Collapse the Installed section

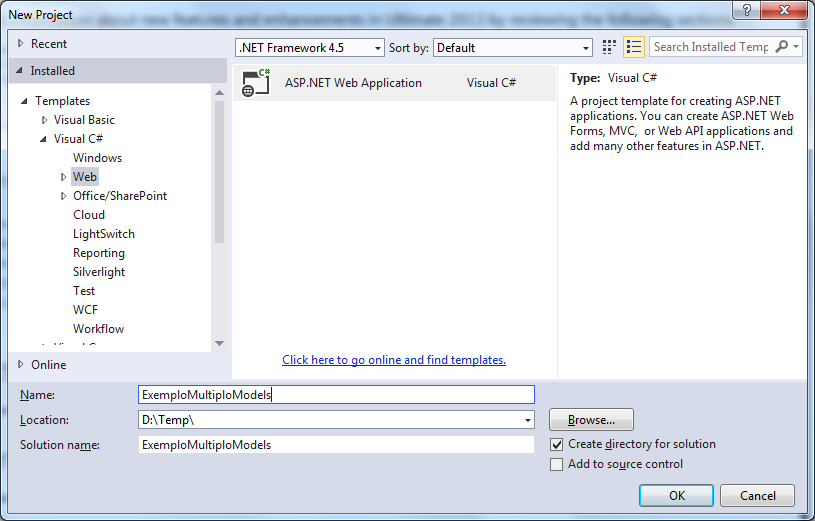click(19, 71)
